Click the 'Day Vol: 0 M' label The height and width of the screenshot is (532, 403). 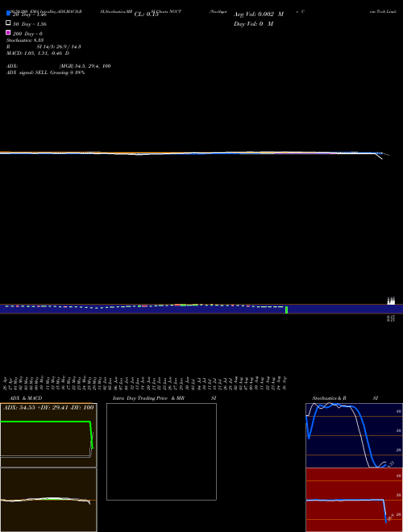[253, 23]
